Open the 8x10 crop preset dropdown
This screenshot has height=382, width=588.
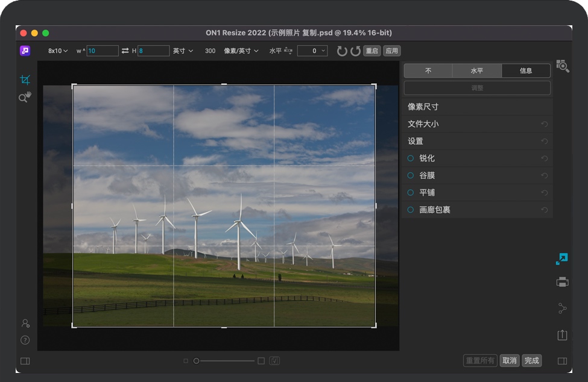58,51
